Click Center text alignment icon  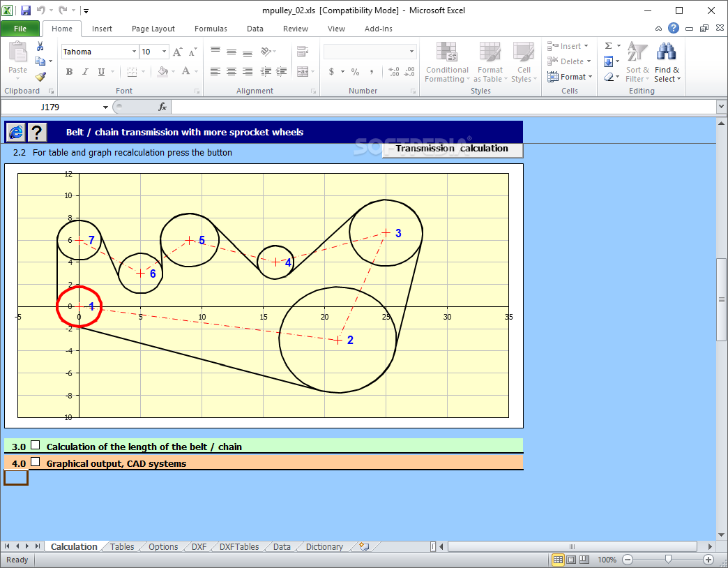(232, 71)
